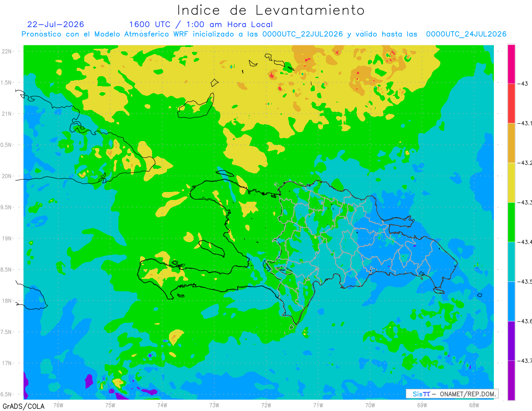Click the "18N" latitude label
Screen dimensions: 532x411
(7, 301)
